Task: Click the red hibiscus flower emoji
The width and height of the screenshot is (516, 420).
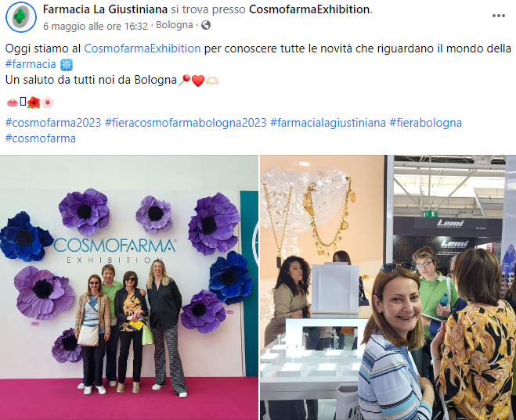Action: click(x=34, y=102)
